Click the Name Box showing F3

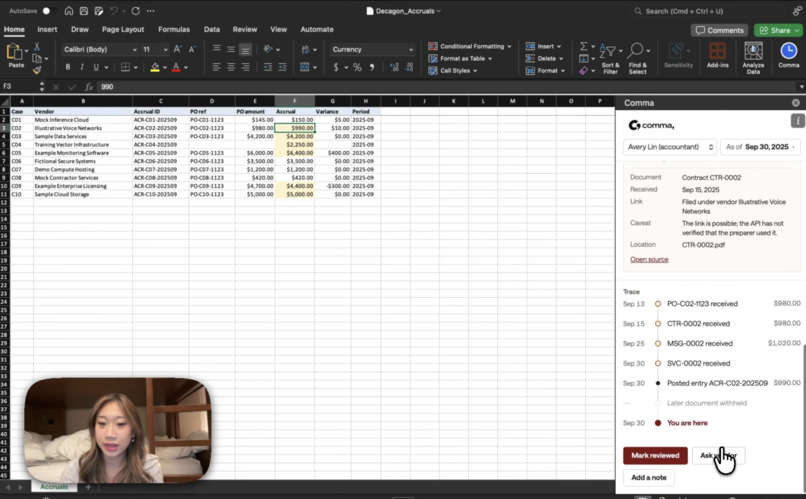[21, 87]
